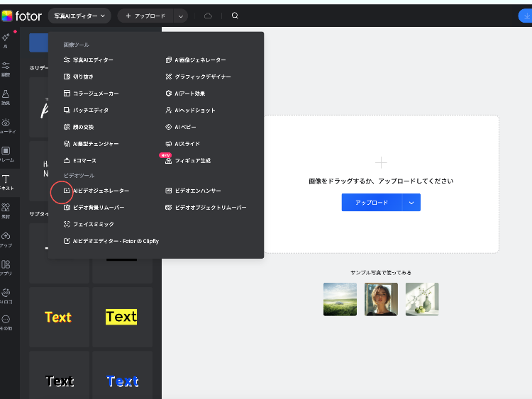Expand the 写真AIエディター dropdown in header
Viewport: 532px width, 399px height.
pos(80,16)
